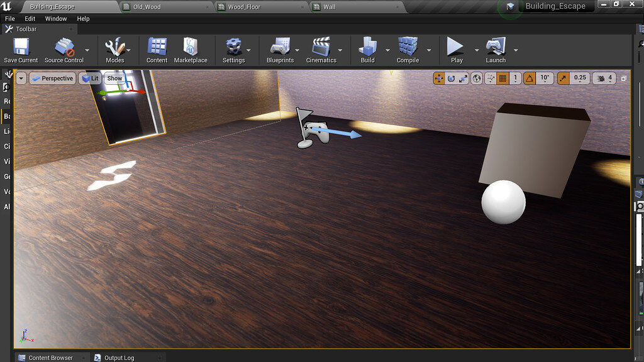This screenshot has height=362, width=644.
Task: Click the Save Current button
Action: pos(21,50)
